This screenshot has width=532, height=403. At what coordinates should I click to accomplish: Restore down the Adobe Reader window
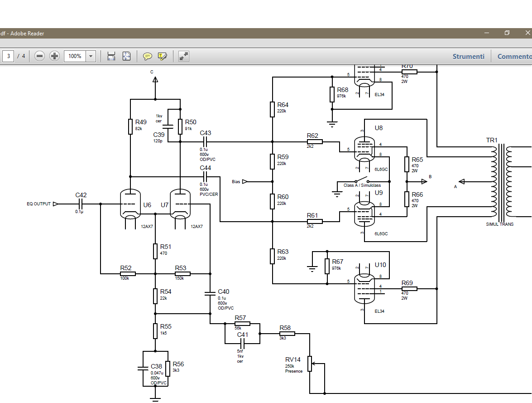507,33
